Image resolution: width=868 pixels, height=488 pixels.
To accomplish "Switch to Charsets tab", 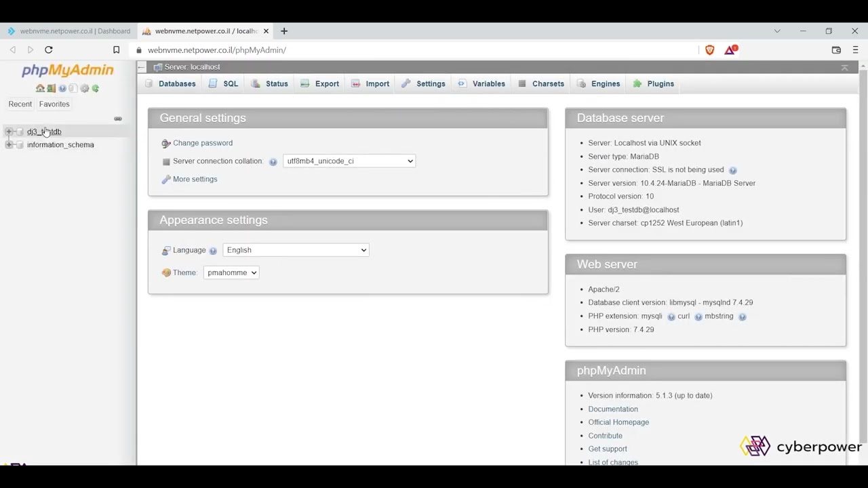I will [541, 83].
